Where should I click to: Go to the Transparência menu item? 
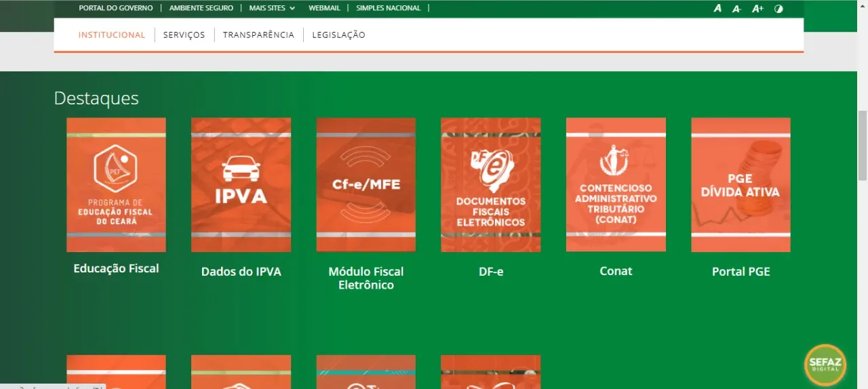[258, 35]
